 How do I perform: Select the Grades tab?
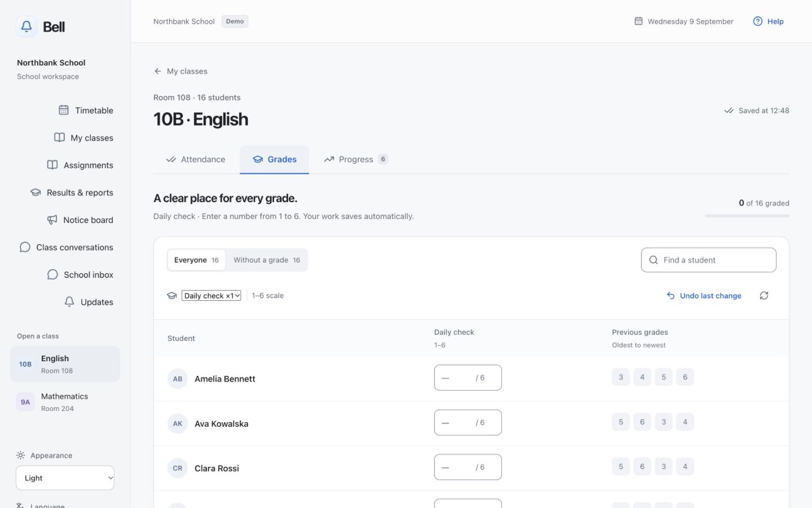275,160
